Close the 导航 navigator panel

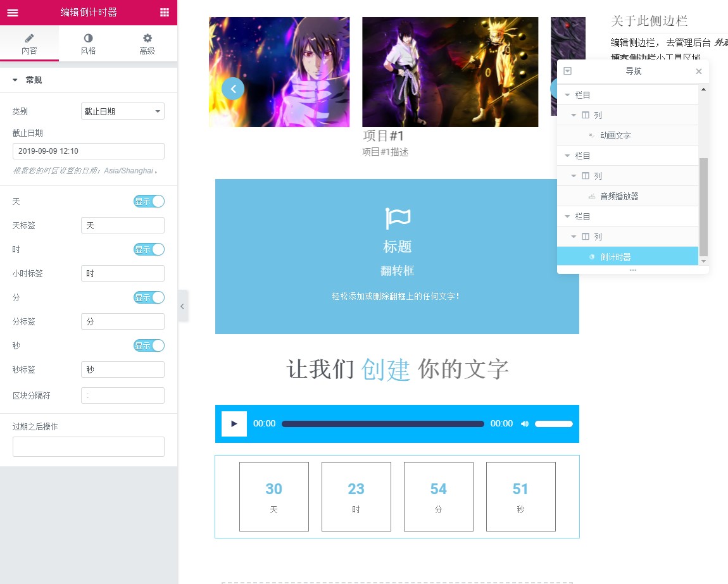coord(699,71)
